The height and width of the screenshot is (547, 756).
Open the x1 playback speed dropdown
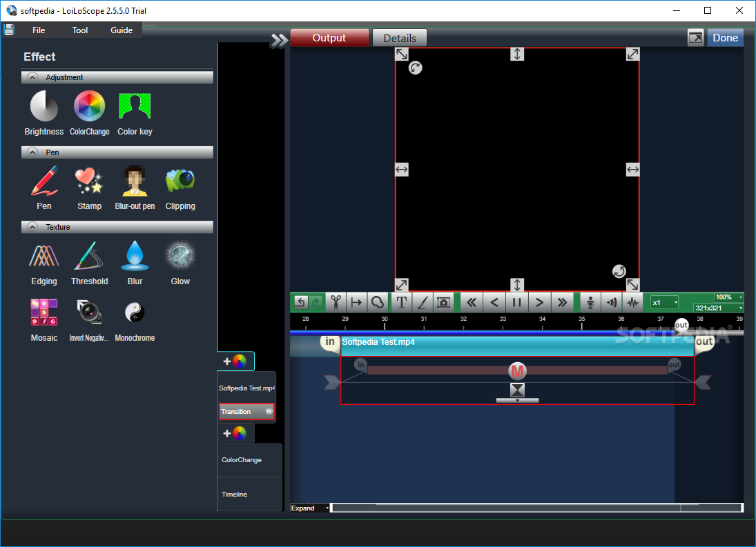(x=664, y=302)
